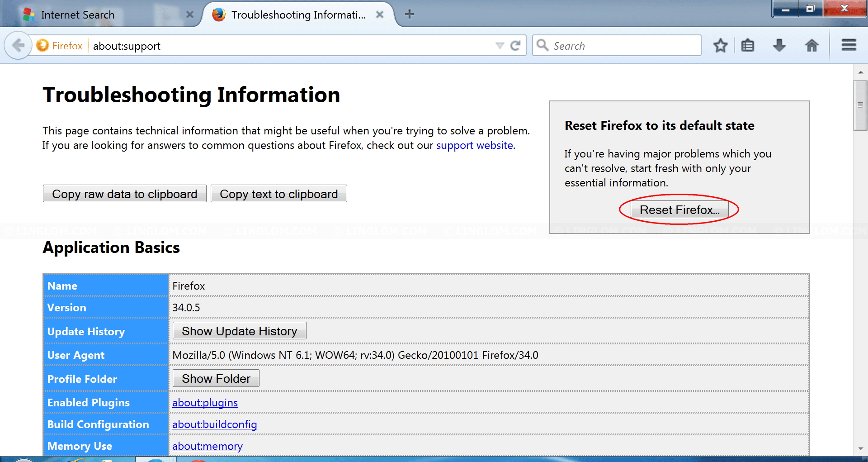This screenshot has width=868, height=462.
Task: Click the Firefox label in address bar
Action: (67, 46)
